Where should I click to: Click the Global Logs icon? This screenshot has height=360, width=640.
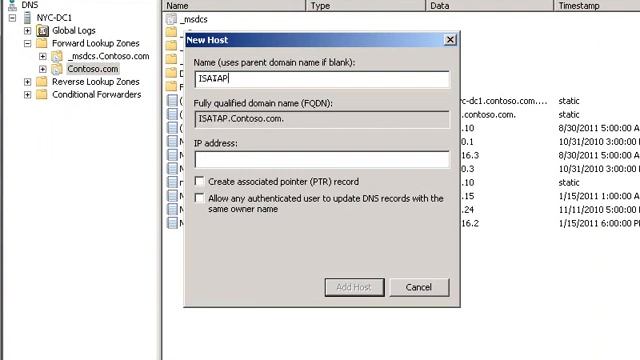pyautogui.click(x=42, y=31)
